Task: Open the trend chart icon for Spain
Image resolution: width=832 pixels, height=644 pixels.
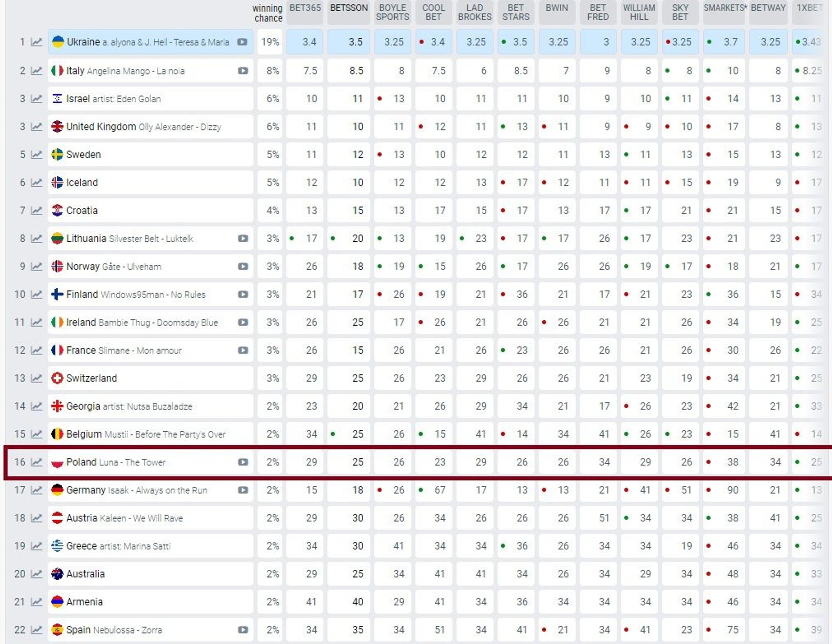Action: tap(37, 630)
